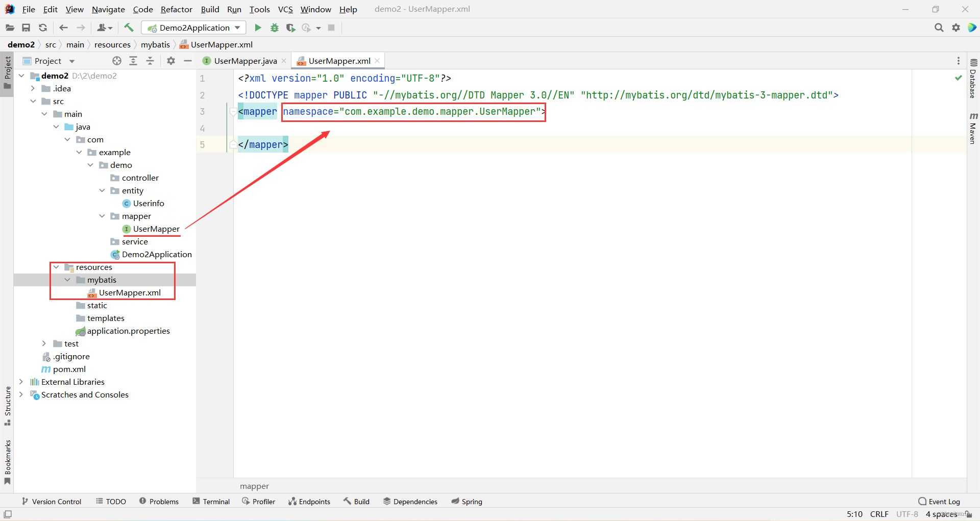Open profiler run options dropdown arrow

(x=318, y=28)
